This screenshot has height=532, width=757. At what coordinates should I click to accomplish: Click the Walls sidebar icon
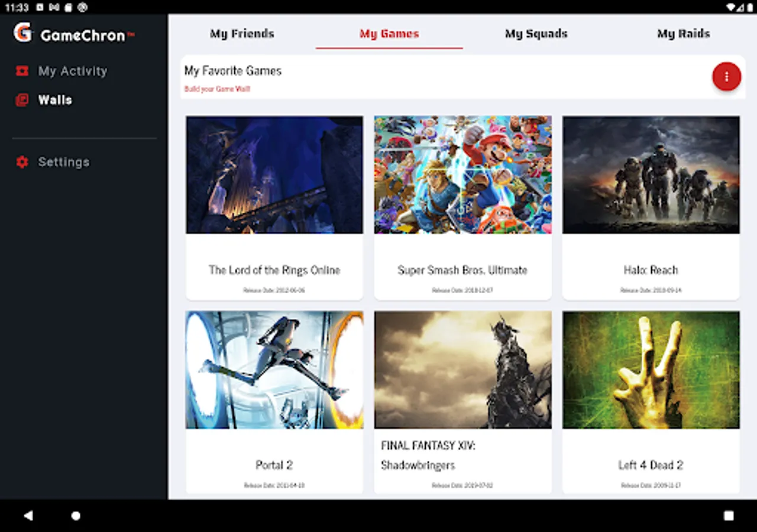tap(22, 100)
